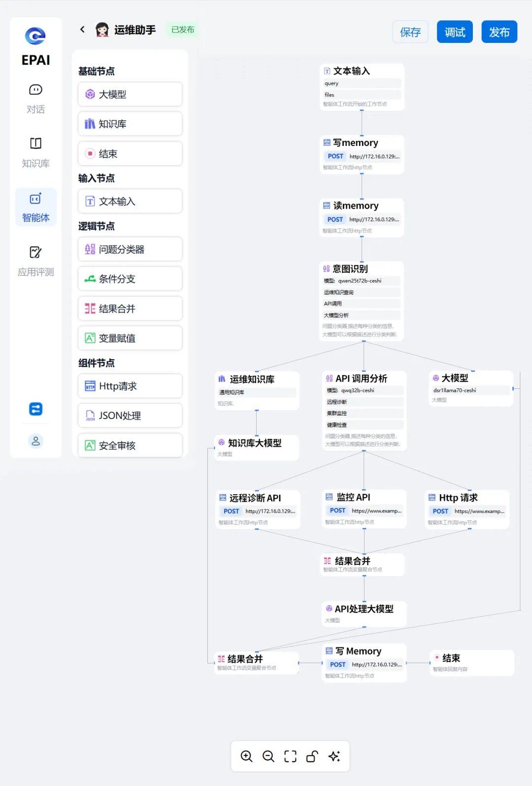Click the fit-to-screen frame icon
This screenshot has width=532, height=786.
[290, 756]
